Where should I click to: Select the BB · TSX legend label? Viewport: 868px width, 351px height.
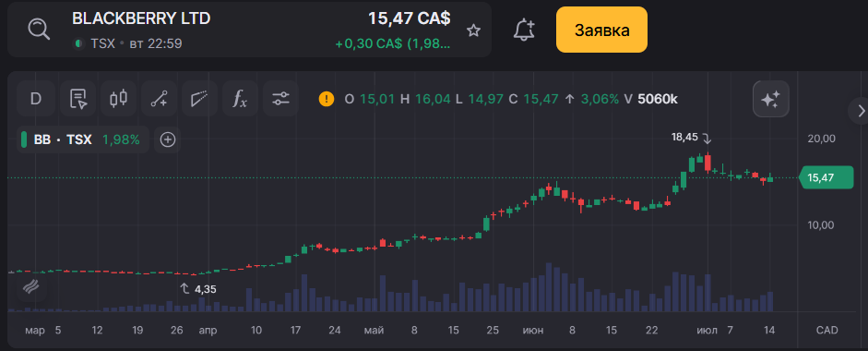click(x=63, y=139)
